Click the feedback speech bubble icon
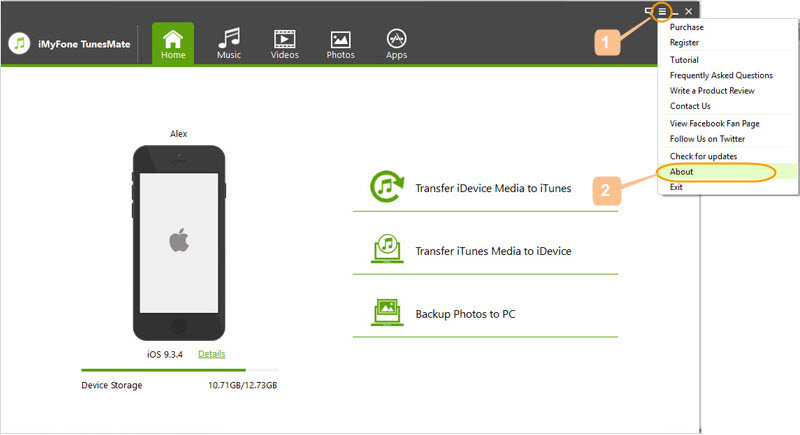 point(648,11)
